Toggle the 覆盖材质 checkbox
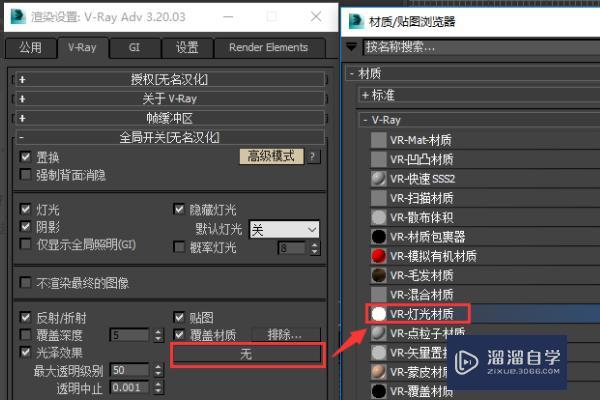 tap(179, 335)
